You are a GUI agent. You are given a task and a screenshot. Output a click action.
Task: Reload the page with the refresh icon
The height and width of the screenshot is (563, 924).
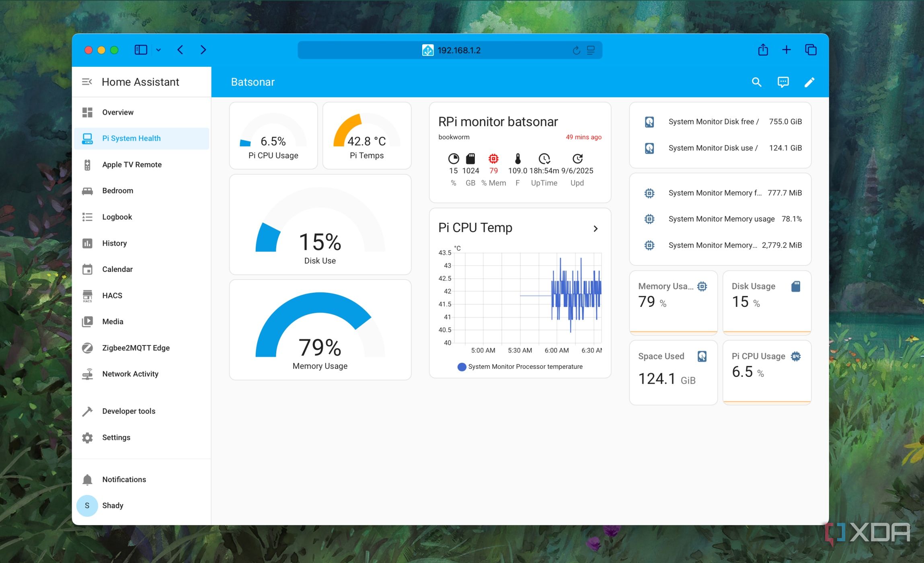click(576, 50)
